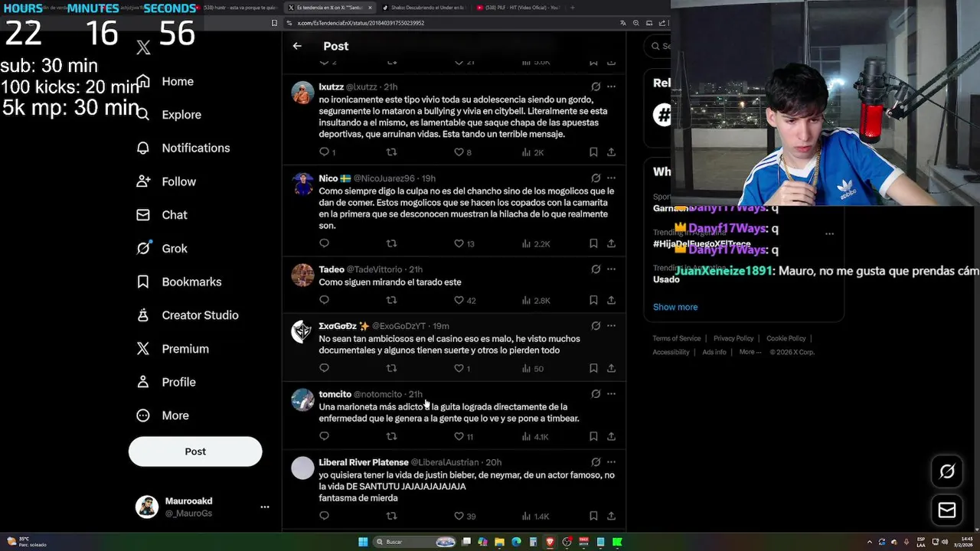Ask Grok about ExoGoDz's post

(x=596, y=325)
